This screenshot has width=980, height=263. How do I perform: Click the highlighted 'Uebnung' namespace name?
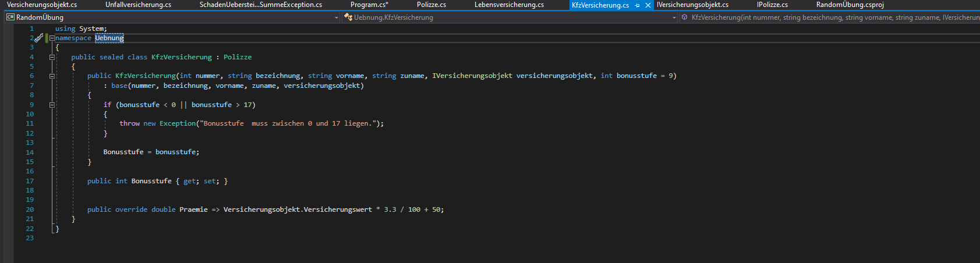tap(109, 38)
